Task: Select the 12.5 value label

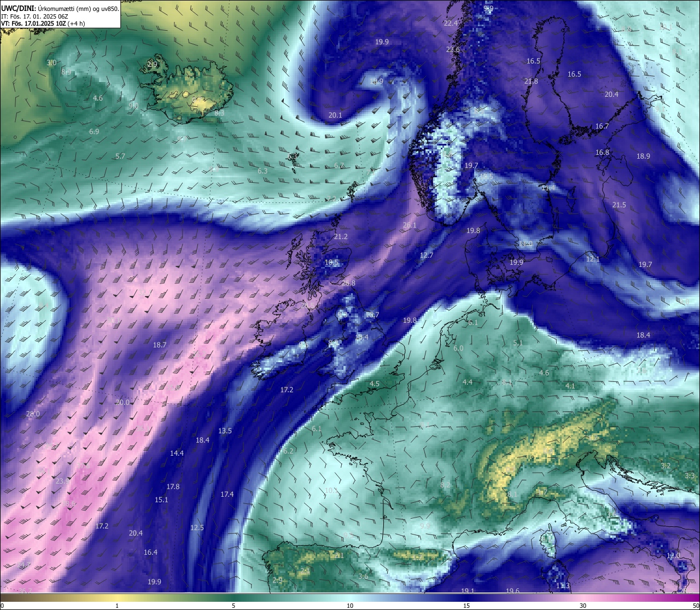Action: point(197,527)
